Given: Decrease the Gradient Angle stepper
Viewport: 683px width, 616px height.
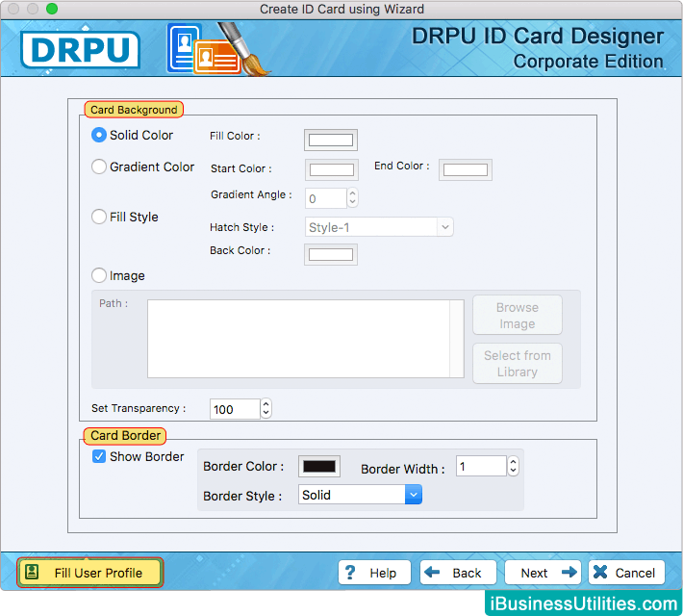Looking at the screenshot, I should pyautogui.click(x=352, y=202).
